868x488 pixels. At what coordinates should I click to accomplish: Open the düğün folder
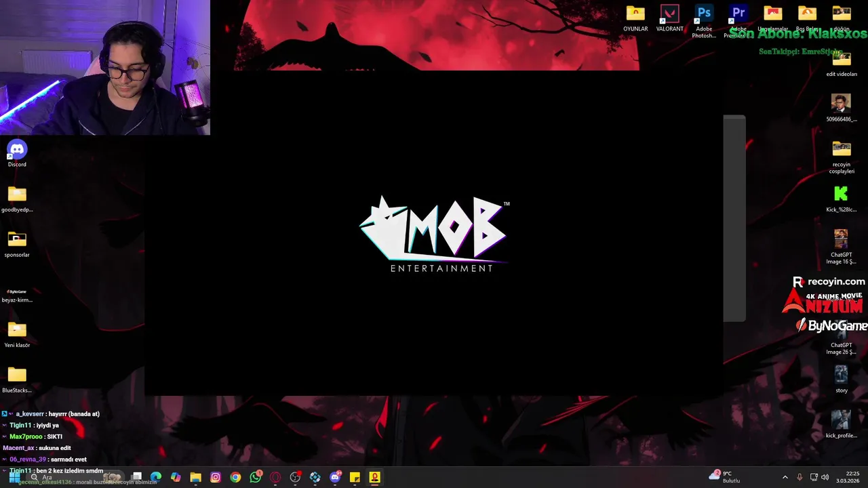point(842,18)
